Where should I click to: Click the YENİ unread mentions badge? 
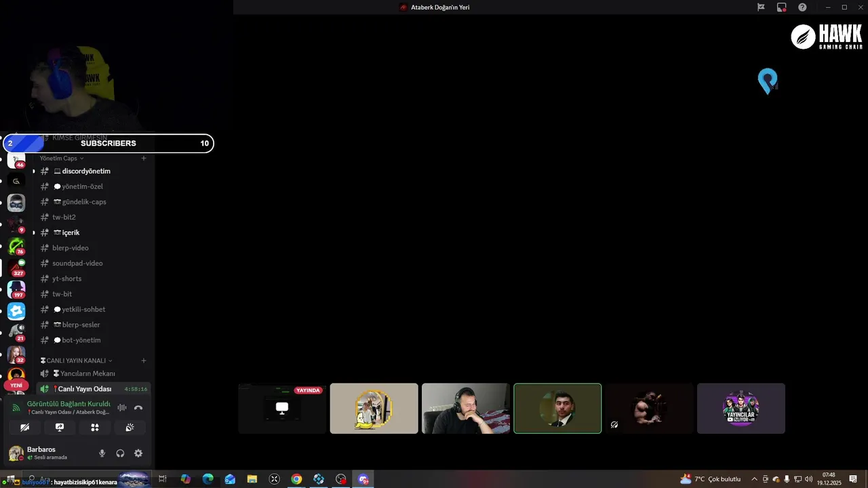(16, 385)
